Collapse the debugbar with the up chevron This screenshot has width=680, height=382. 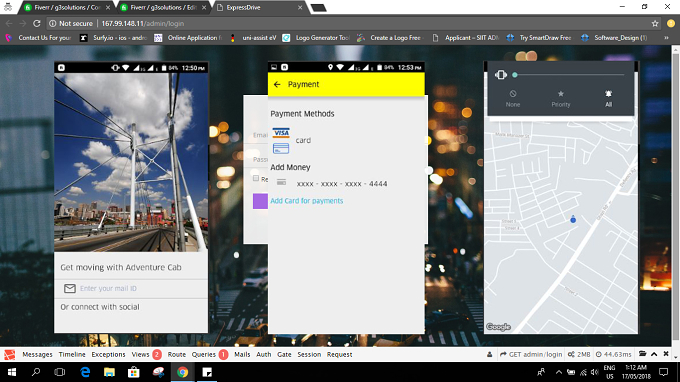click(x=654, y=354)
